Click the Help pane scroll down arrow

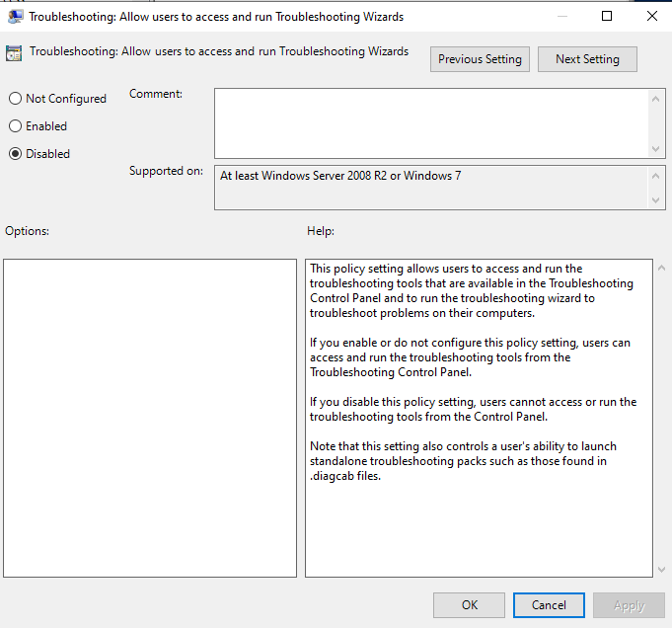[x=661, y=569]
